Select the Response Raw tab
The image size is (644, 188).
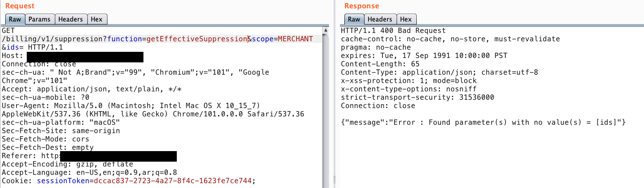coord(354,19)
